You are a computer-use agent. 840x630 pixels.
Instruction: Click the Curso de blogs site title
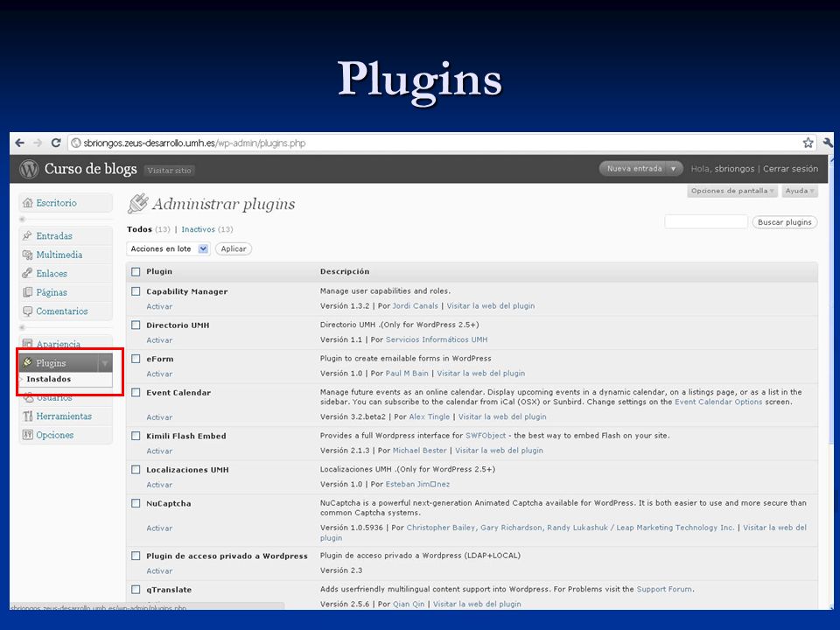point(90,169)
